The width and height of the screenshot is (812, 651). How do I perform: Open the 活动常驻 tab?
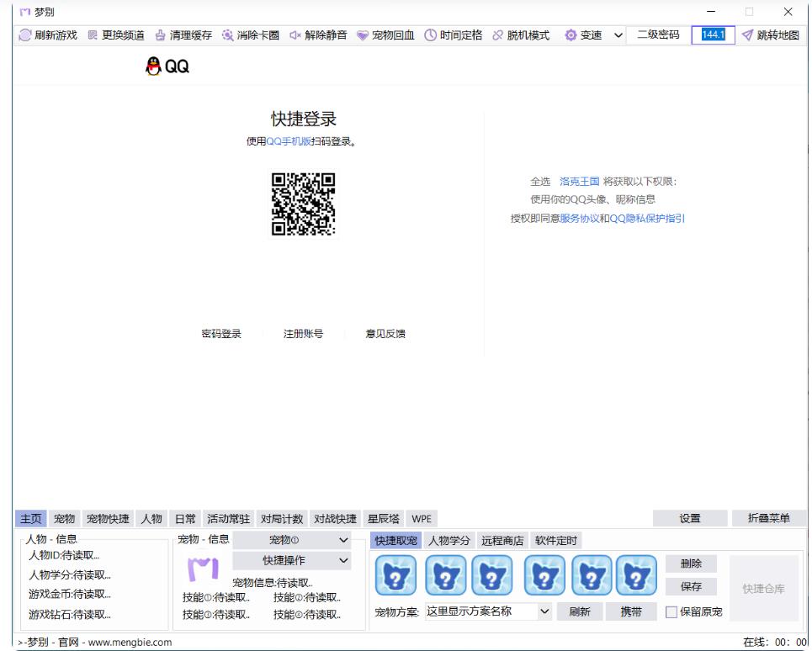(x=228, y=518)
